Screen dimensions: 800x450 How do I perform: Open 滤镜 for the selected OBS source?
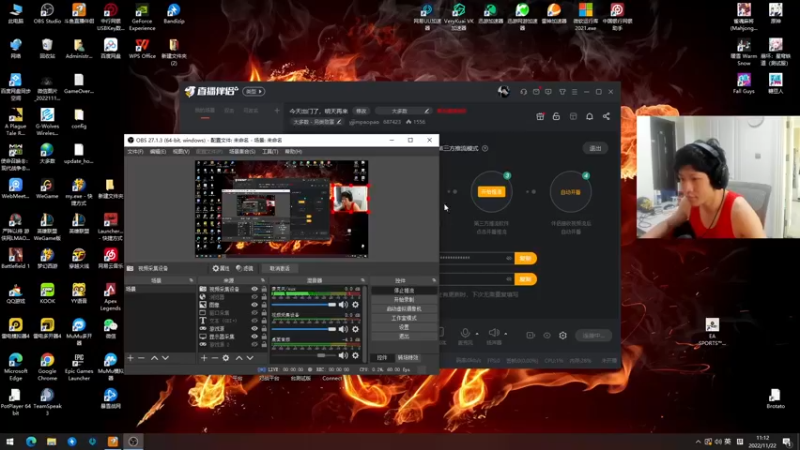click(x=245, y=268)
